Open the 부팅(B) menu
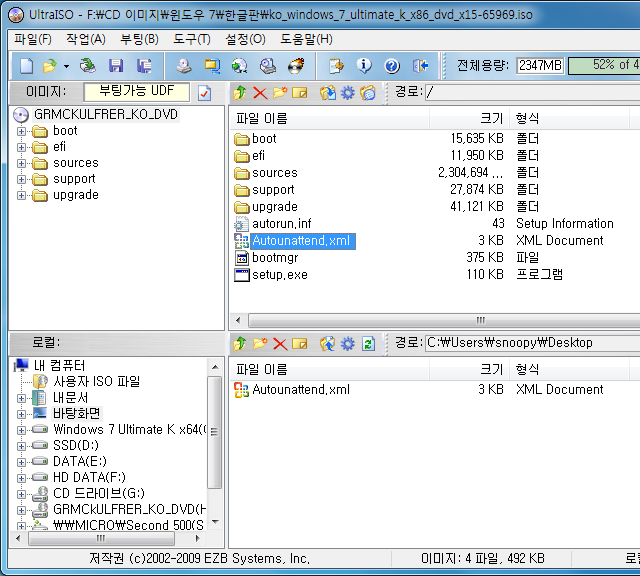This screenshot has width=640, height=576. click(139, 39)
